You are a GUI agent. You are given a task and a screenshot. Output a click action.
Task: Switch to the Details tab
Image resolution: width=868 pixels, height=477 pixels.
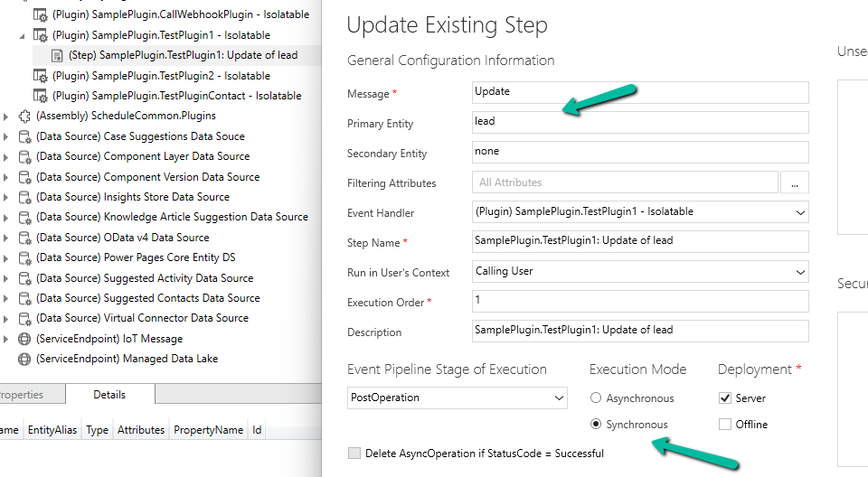tap(109, 395)
